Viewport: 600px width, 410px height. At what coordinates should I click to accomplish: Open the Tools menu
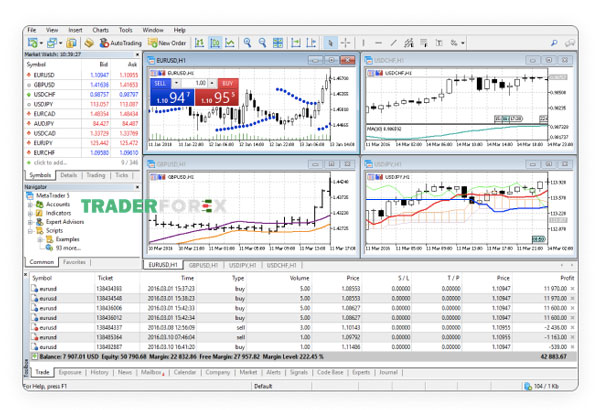point(126,30)
